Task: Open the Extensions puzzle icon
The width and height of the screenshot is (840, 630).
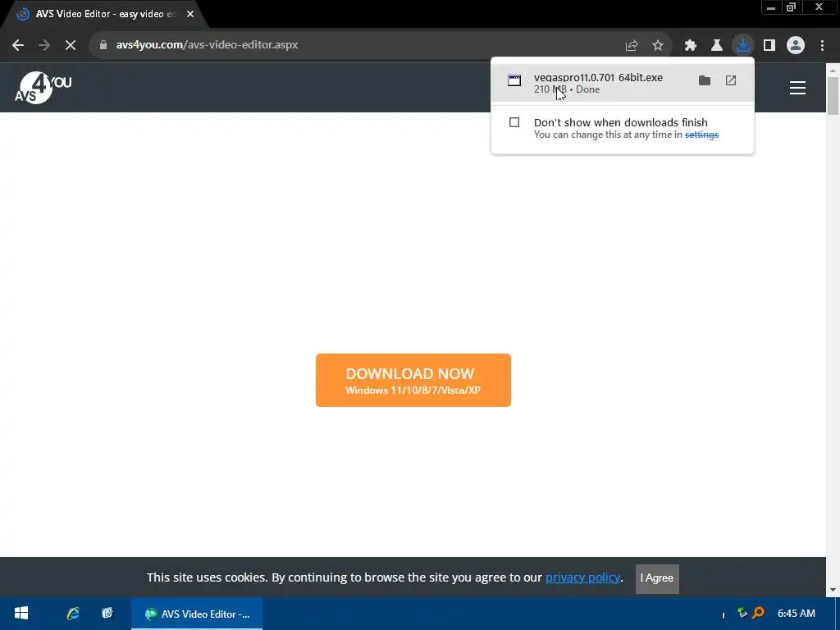Action: point(691,46)
